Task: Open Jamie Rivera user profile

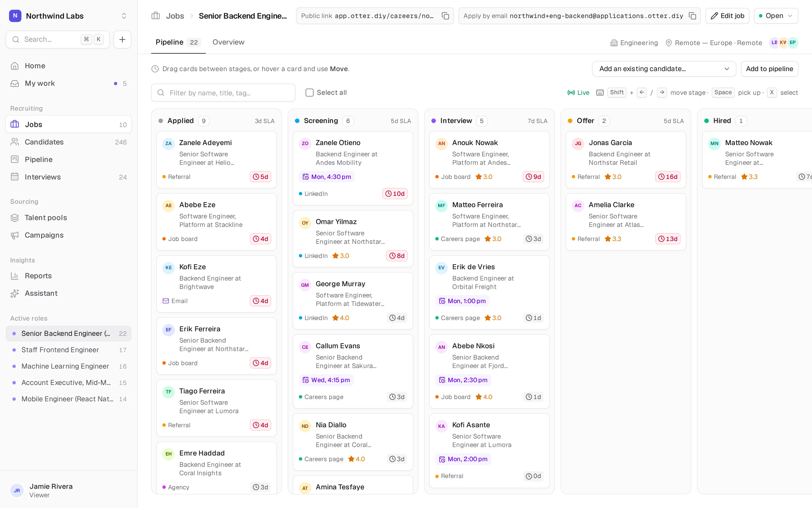Action: (x=69, y=491)
